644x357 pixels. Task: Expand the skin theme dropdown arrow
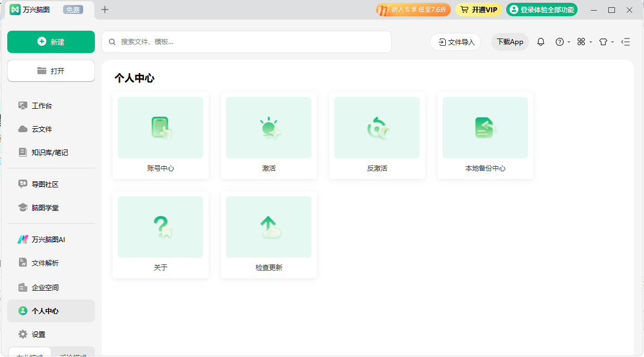612,42
